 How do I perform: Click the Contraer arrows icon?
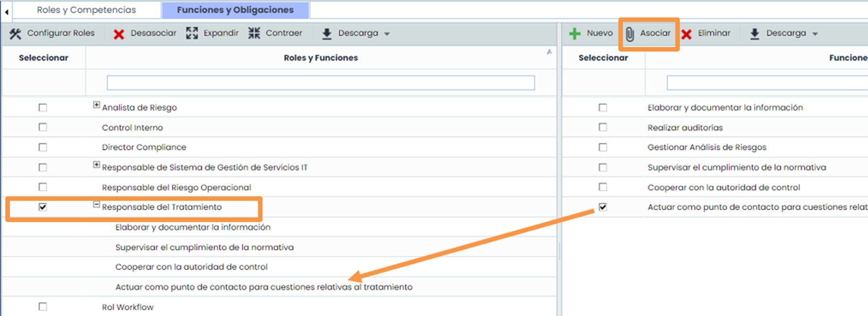pyautogui.click(x=254, y=33)
